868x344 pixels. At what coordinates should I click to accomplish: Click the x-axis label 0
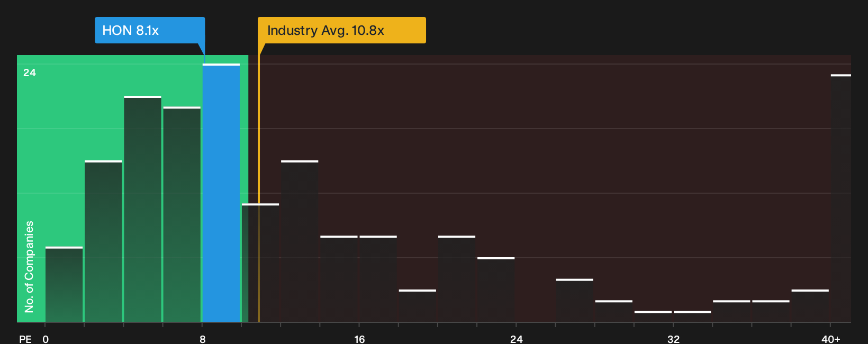46,339
